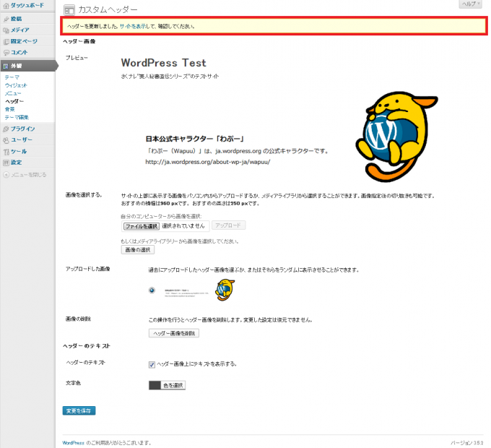This screenshot has height=448, width=491.
Task: Click the 変更を保存 button
Action: (x=79, y=410)
